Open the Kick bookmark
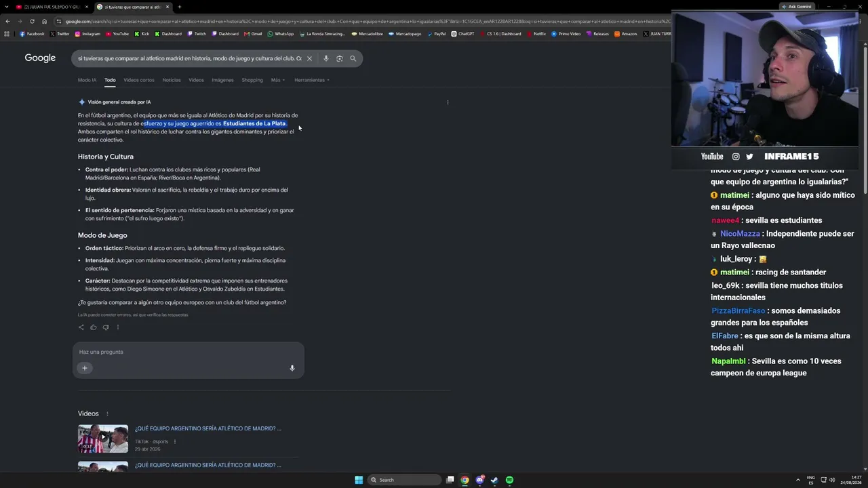 pos(142,34)
